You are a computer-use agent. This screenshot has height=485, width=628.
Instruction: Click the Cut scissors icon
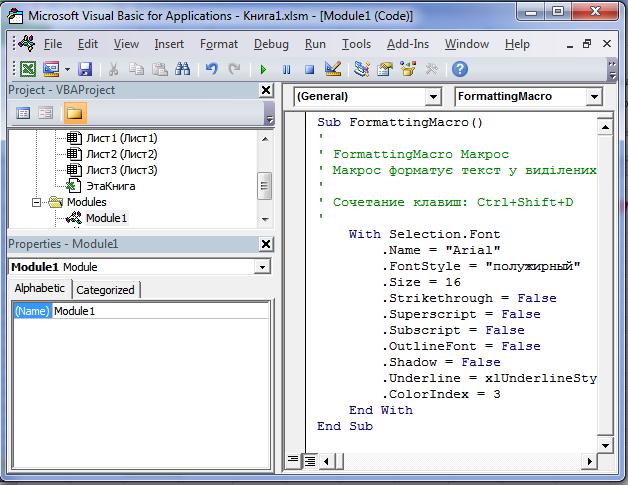point(114,69)
